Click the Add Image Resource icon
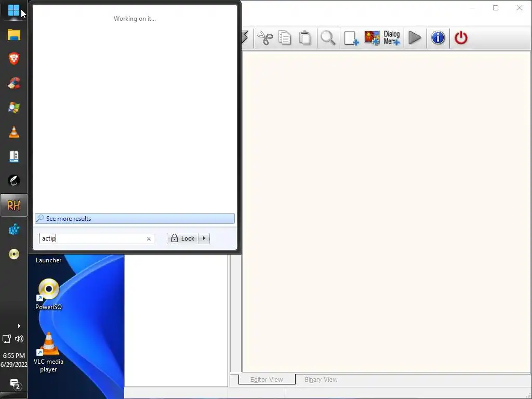532x399 pixels. click(372, 37)
